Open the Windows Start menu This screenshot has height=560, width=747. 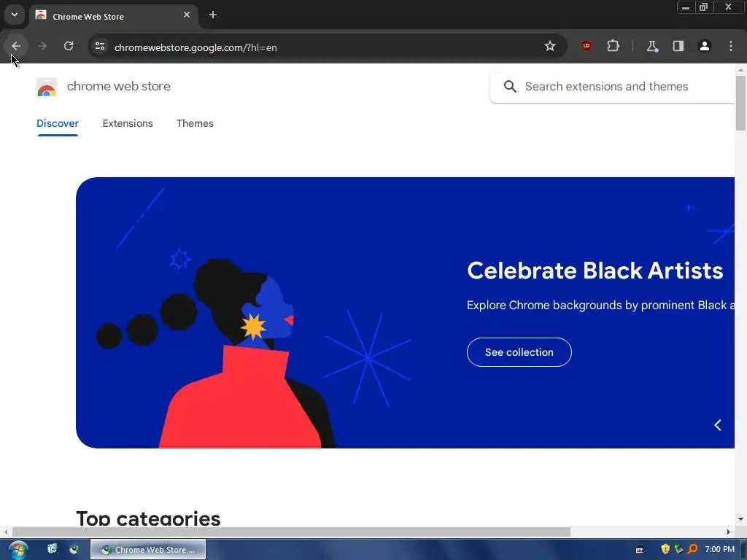18,550
